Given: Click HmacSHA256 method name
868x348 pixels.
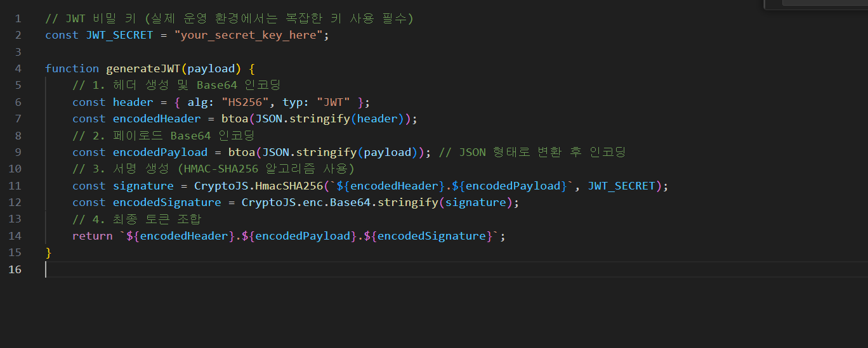Looking at the screenshot, I should [289, 186].
